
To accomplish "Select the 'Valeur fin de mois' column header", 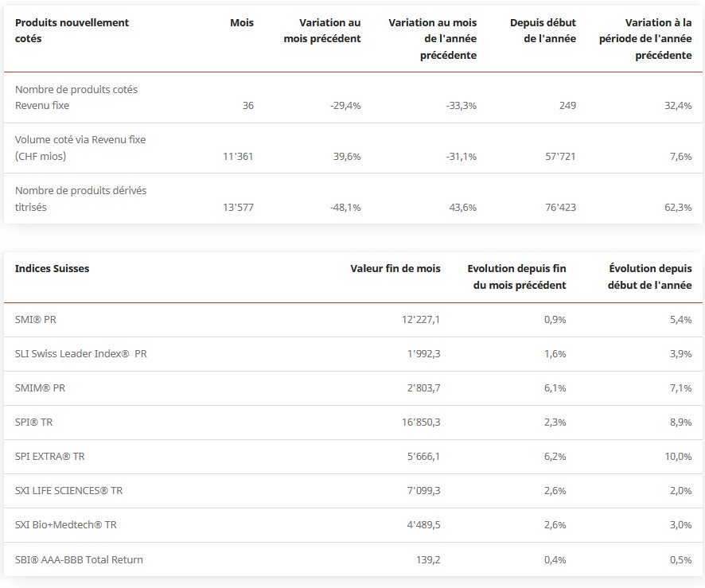I will click(x=395, y=268).
